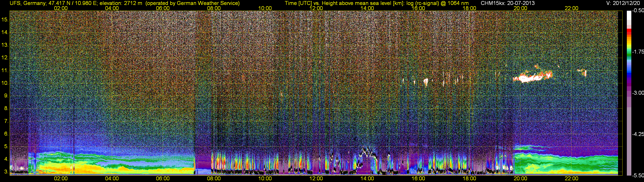
Task: Click the 04:00 label on bottom time axis
Action: 112,179
